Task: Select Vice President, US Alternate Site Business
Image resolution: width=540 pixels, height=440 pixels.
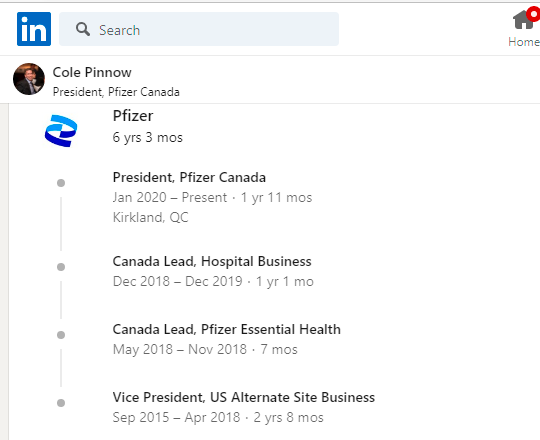Action: point(243,397)
